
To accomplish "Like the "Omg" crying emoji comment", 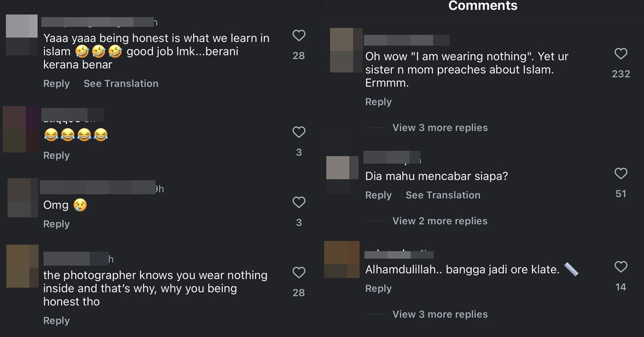I will click(299, 202).
